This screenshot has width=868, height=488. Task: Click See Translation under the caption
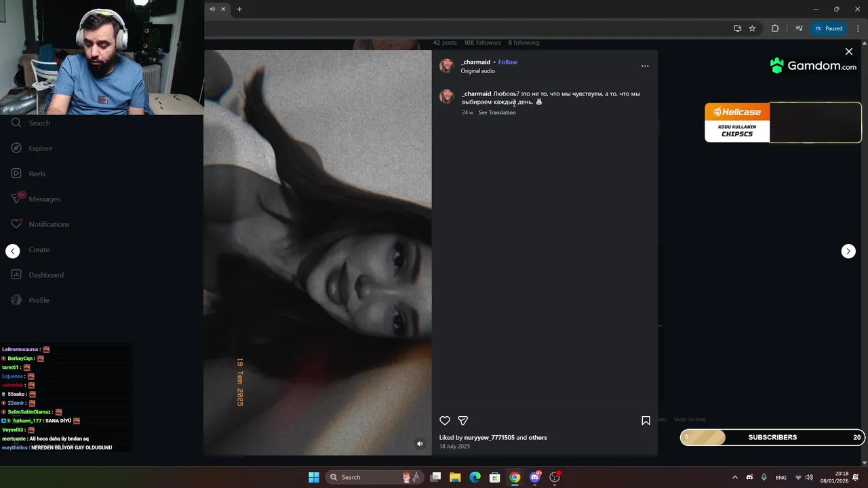click(x=497, y=113)
